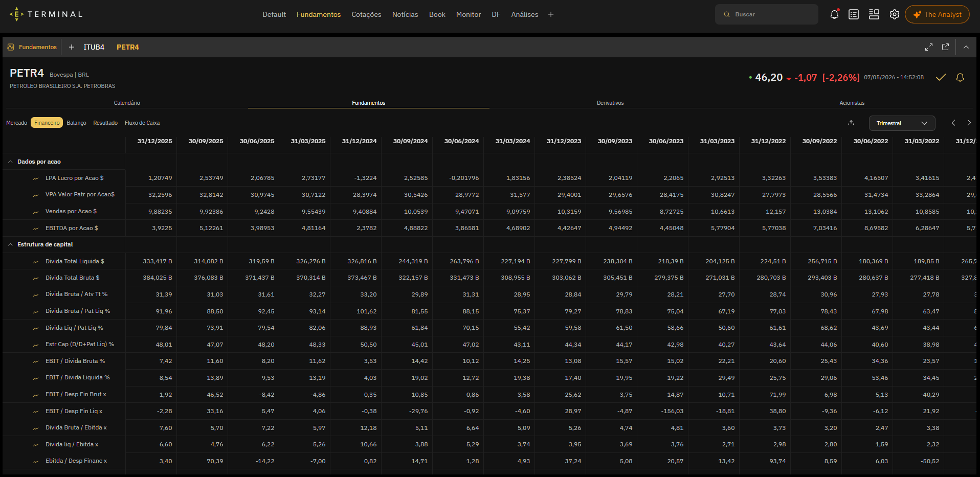Add new ticker tab with plus
This screenshot has width=980, height=477.
coord(72,47)
